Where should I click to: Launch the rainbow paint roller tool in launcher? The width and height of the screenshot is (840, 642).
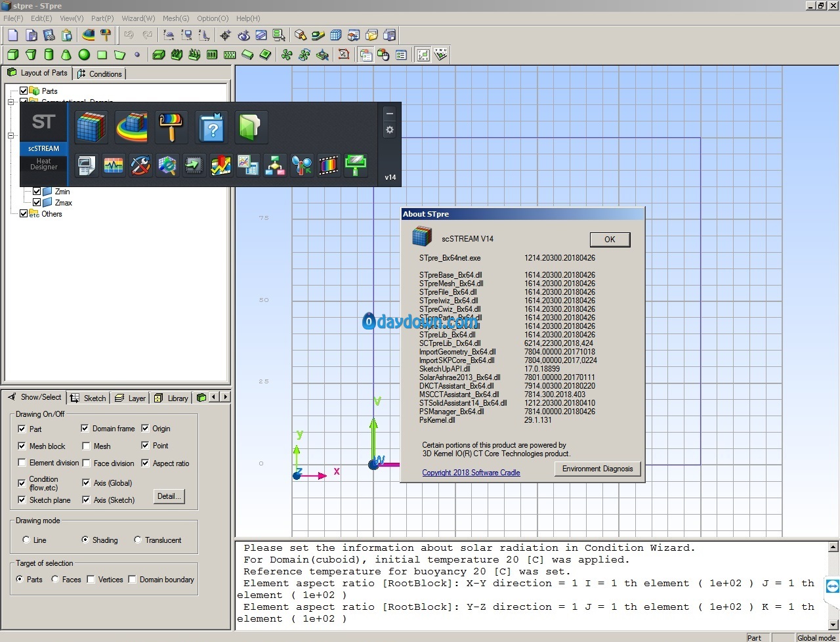click(171, 127)
